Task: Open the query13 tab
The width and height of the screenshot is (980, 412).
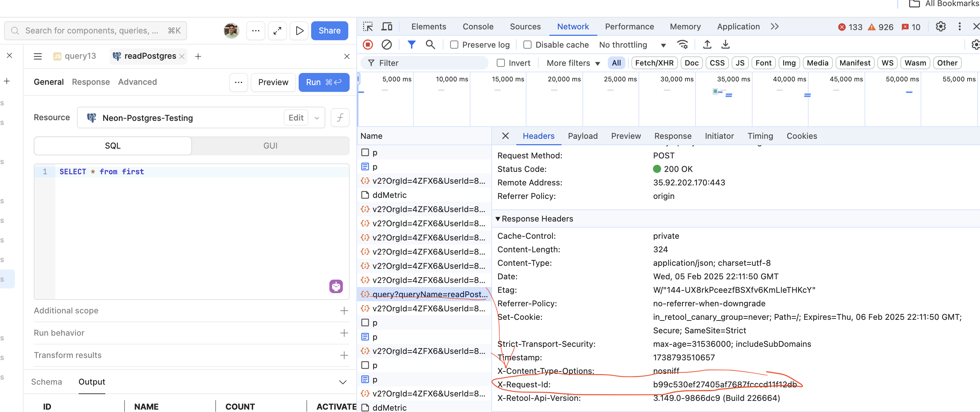Action: click(x=75, y=56)
